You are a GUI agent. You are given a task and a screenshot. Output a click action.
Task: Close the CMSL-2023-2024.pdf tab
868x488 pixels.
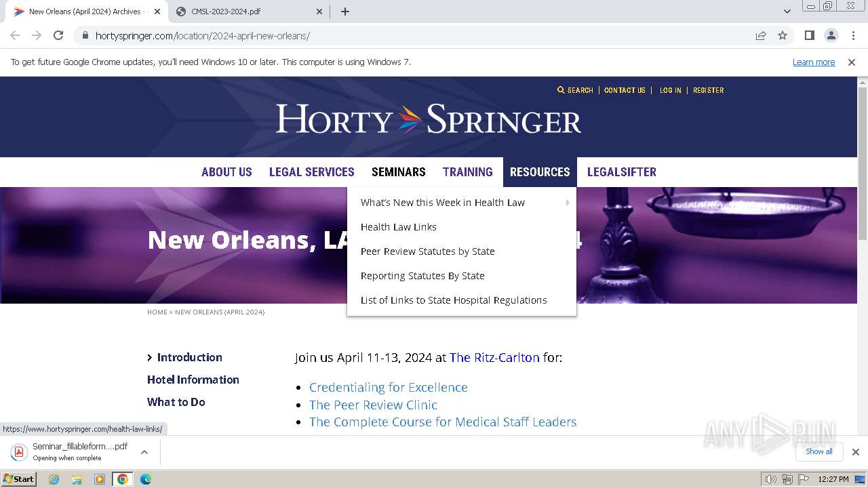pos(320,12)
